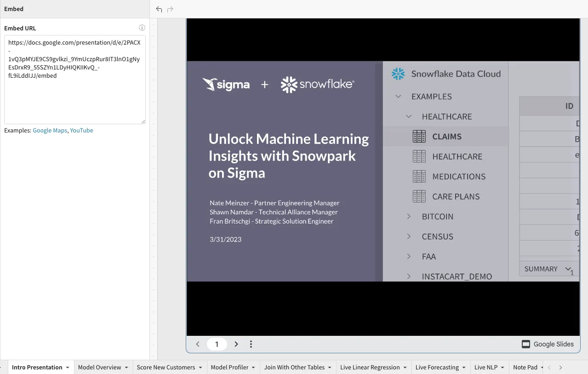The image size is (588, 374).
Task: Open Intro Presentation tab dropdown arrow
Action: pos(68,368)
